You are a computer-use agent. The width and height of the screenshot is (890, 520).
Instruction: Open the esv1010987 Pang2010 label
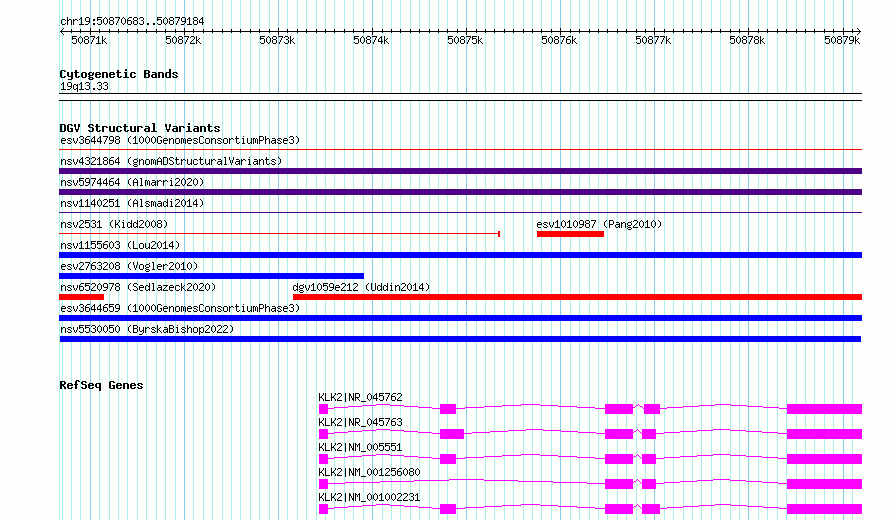599,224
